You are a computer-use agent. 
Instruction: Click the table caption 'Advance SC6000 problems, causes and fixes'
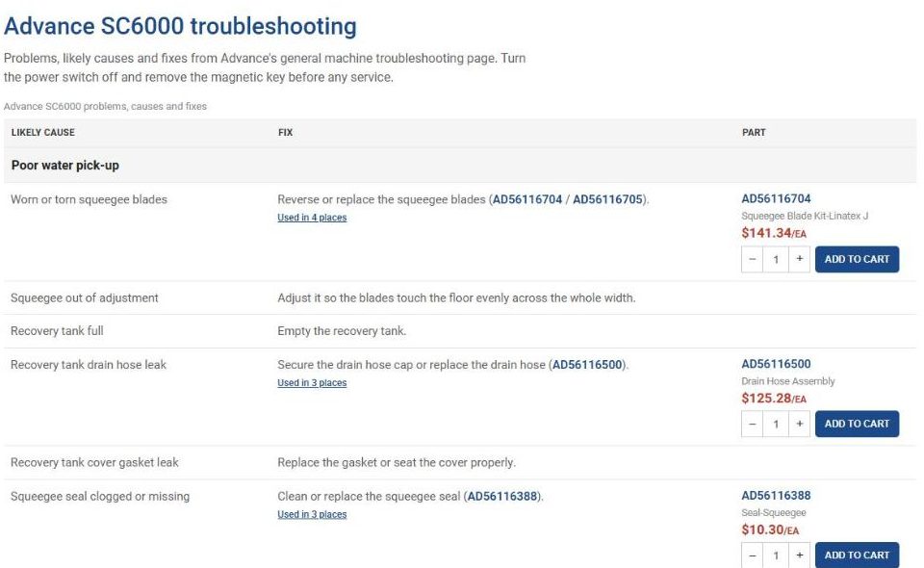point(106,107)
